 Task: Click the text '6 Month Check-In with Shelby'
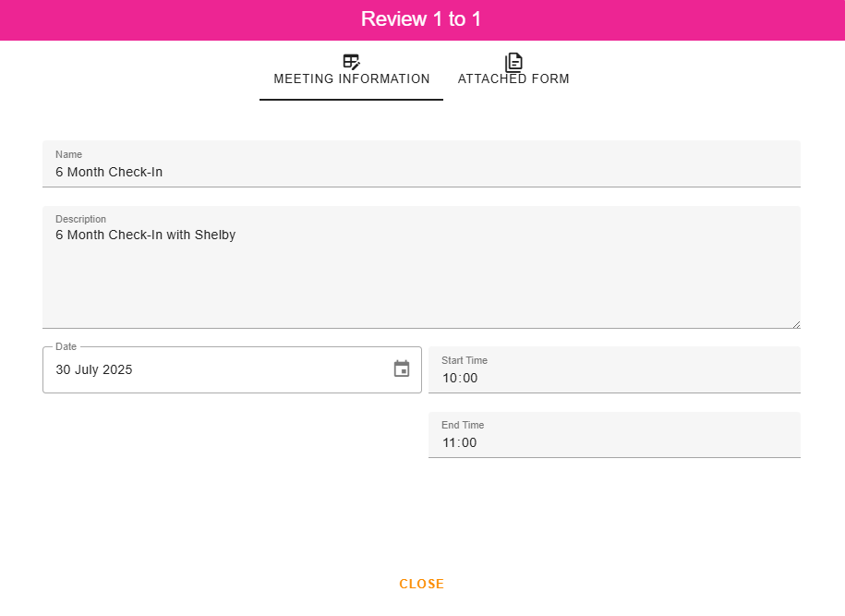[146, 236]
